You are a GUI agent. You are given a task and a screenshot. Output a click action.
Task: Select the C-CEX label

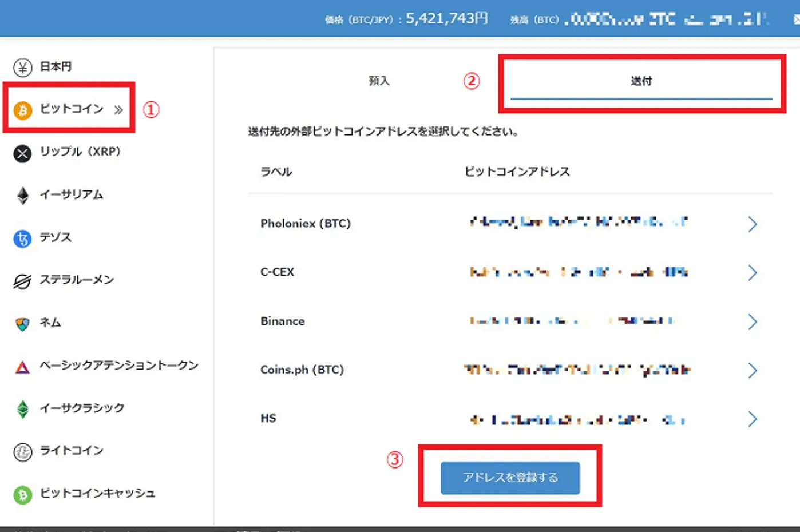pos(277,272)
